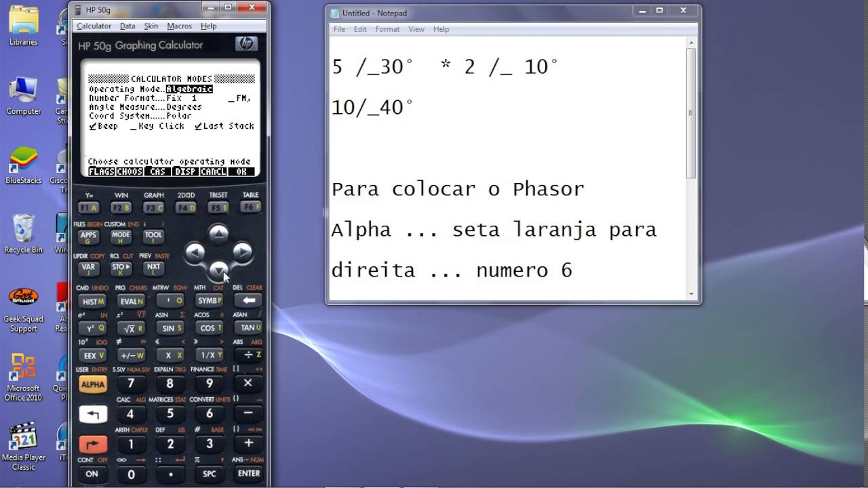Select the Media Player Classic desktop icon
The height and width of the screenshot is (488, 868).
point(23,446)
